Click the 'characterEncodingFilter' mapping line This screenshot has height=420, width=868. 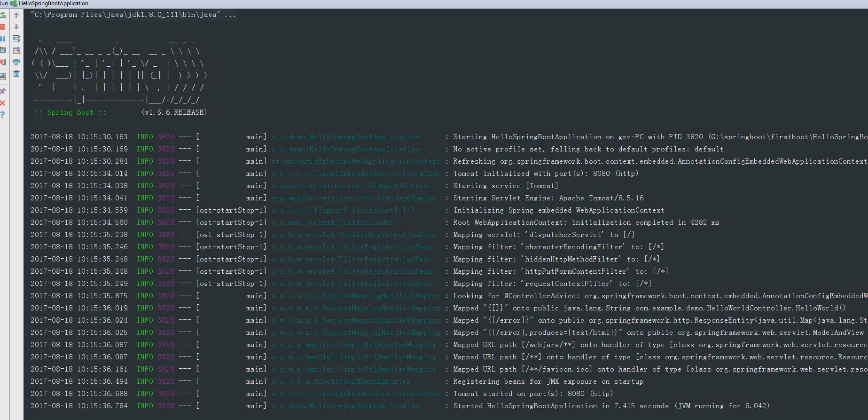(x=559, y=247)
